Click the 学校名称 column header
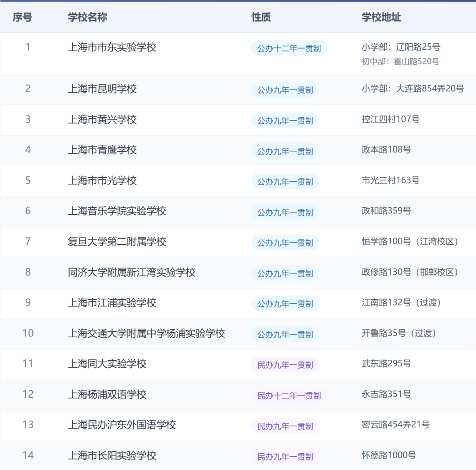Image resolution: width=476 pixels, height=470 pixels. click(87, 17)
